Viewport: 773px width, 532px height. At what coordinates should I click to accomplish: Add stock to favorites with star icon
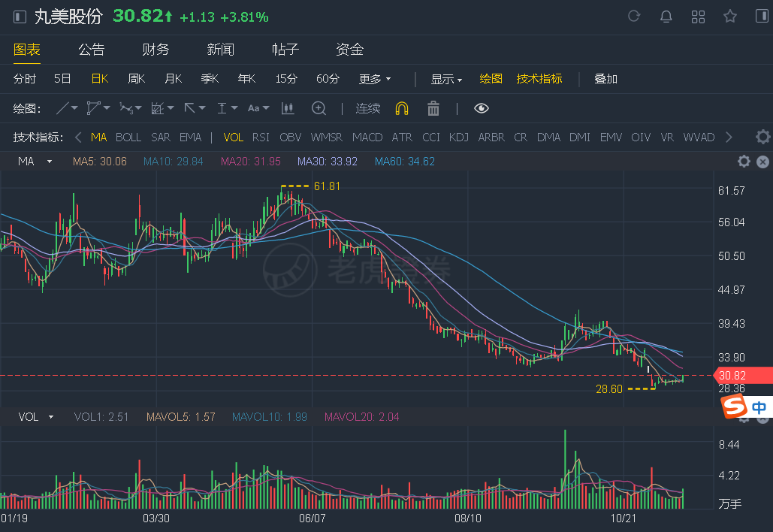730,17
